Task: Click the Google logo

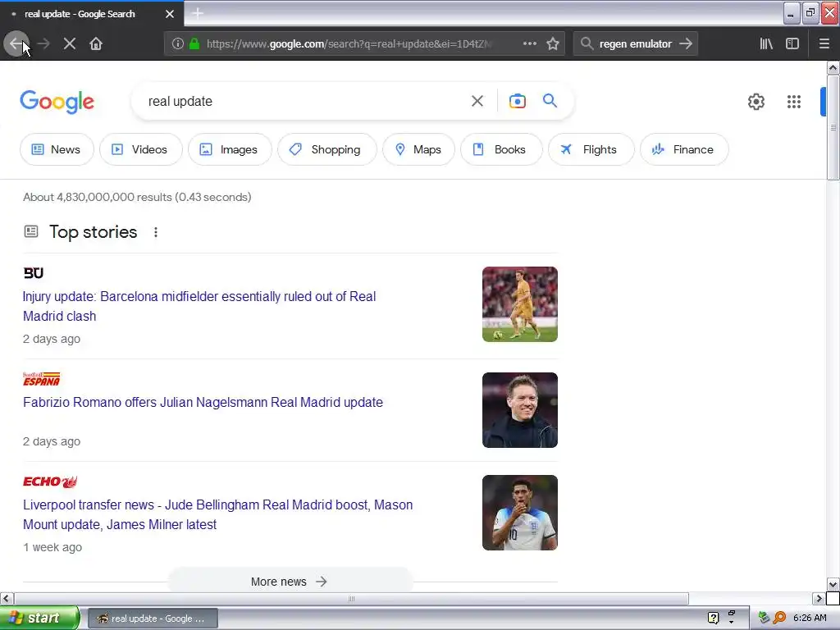Action: 57,102
